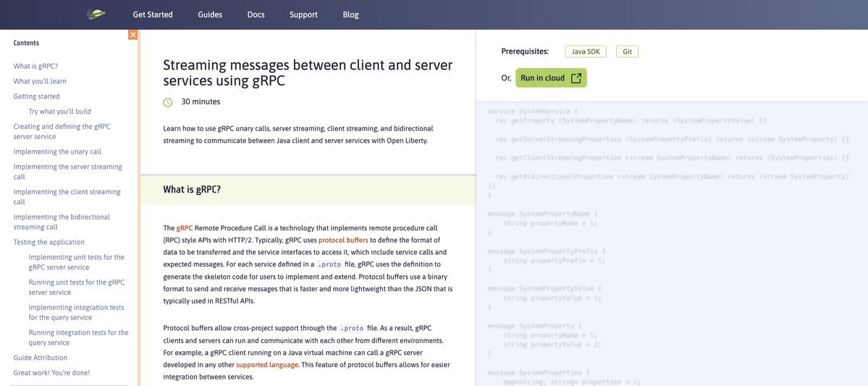868x386 pixels.
Task: Open Running unit tests for the gRPC server service
Action: tap(77, 288)
